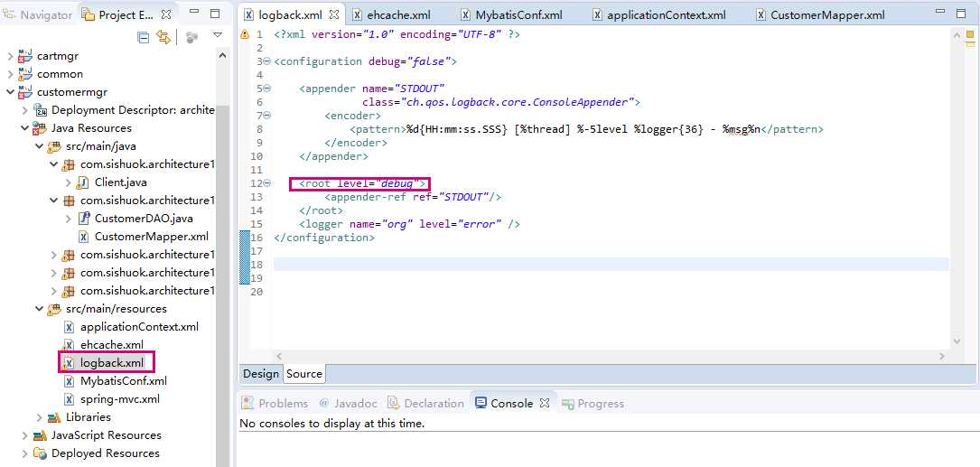Collapse the customermgr project node
The image size is (980, 467).
(x=10, y=92)
